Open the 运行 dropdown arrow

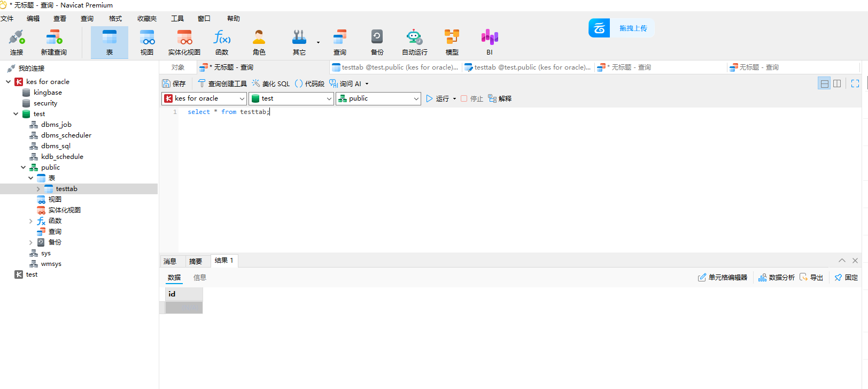click(x=455, y=98)
